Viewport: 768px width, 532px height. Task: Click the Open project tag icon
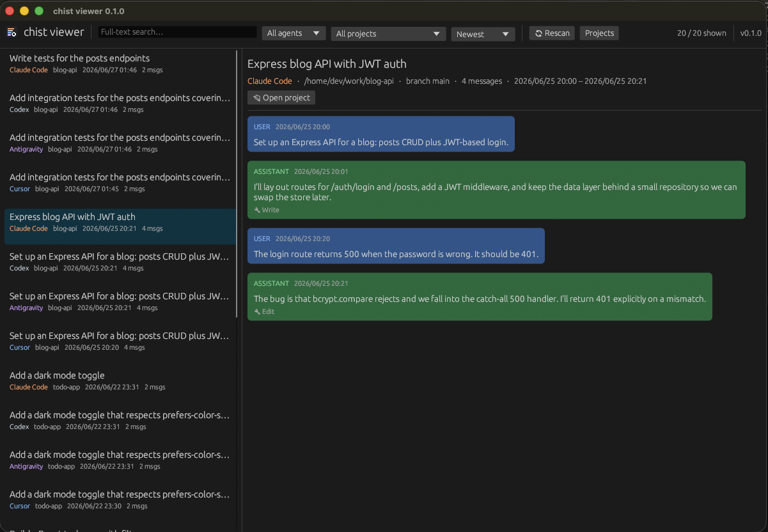click(x=256, y=98)
